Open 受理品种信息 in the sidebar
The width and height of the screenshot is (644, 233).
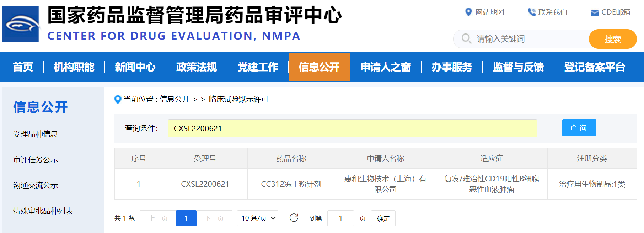36,134
